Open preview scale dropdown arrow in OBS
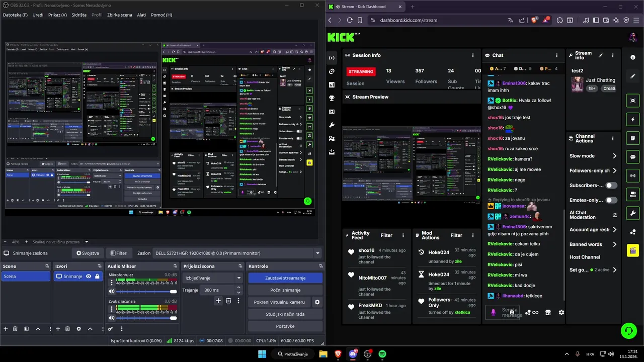 (x=87, y=242)
